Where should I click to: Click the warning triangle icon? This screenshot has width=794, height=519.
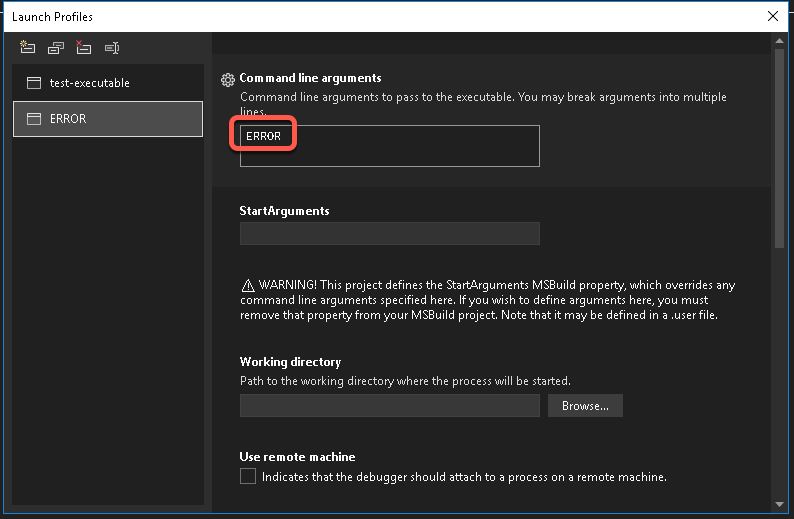coord(248,286)
